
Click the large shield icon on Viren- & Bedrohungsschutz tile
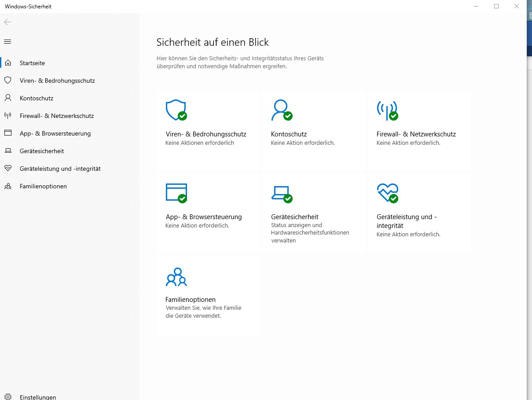click(176, 110)
